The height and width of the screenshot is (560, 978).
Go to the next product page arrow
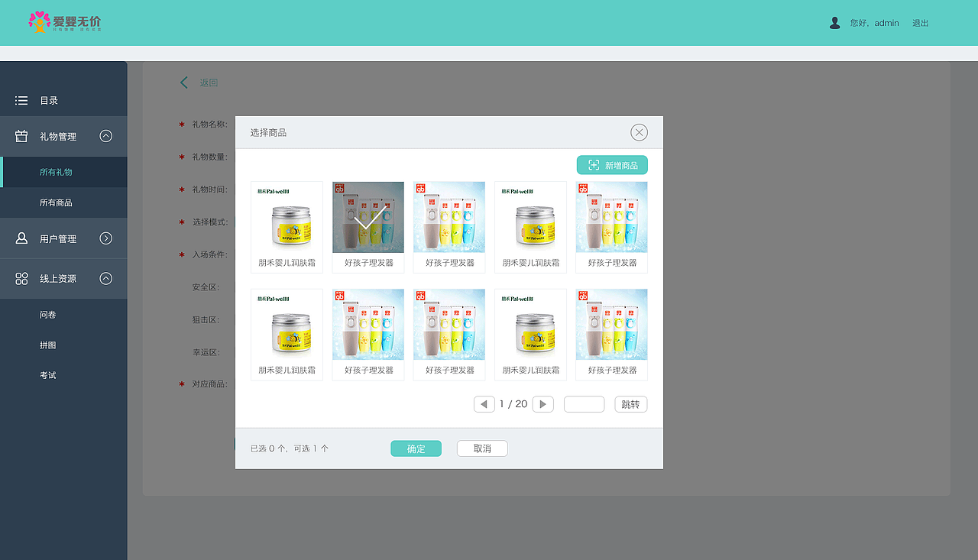(x=542, y=403)
